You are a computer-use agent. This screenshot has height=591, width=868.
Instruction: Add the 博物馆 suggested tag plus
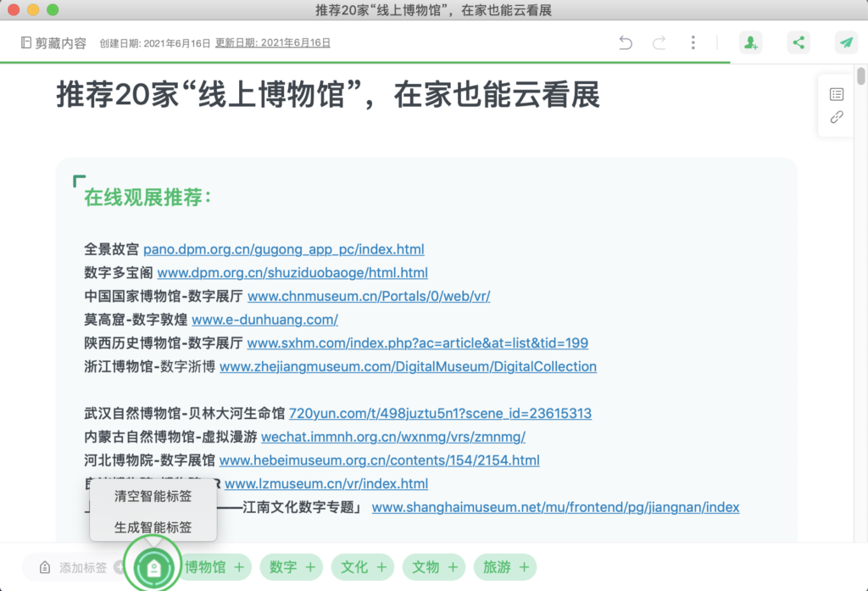coord(239,567)
